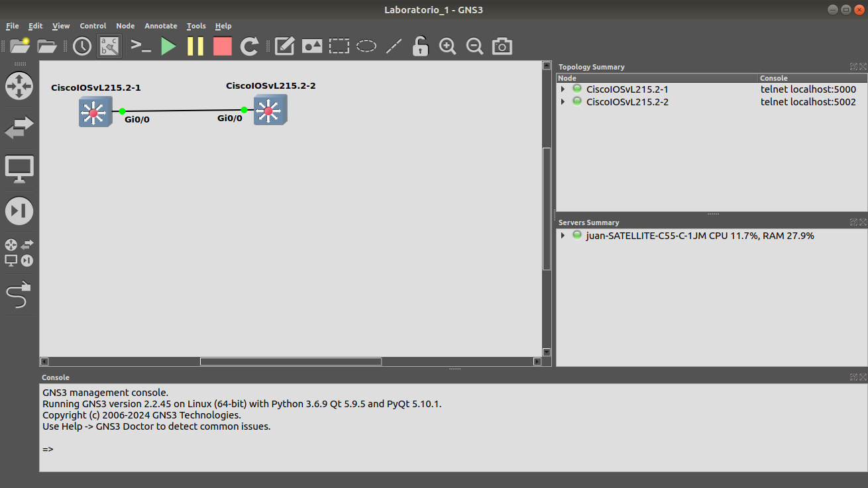The width and height of the screenshot is (868, 488).
Task: Click canvas scrollbar up arrow
Action: tap(547, 66)
